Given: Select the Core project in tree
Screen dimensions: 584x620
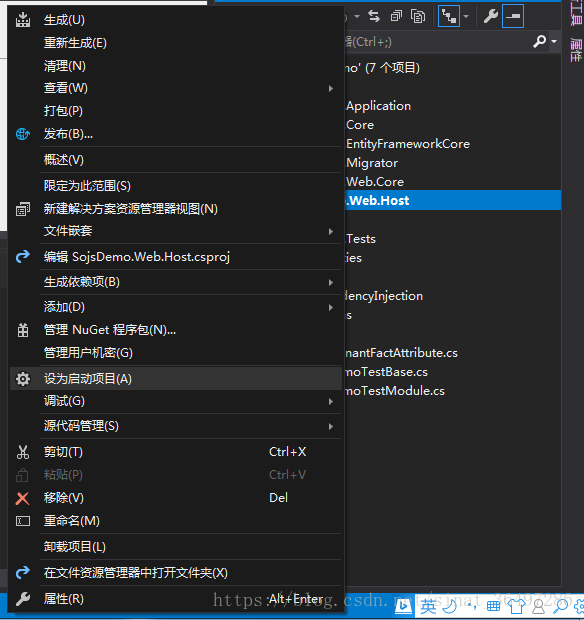Looking at the screenshot, I should point(360,125).
